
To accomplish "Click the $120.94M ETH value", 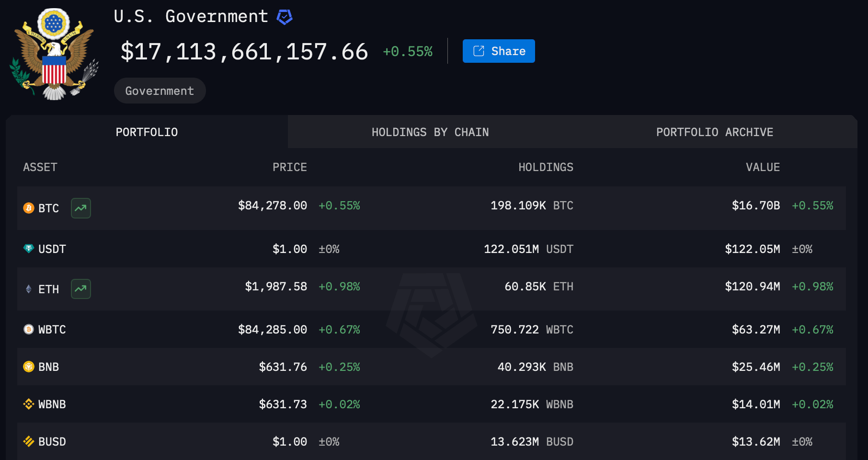I will (x=753, y=287).
